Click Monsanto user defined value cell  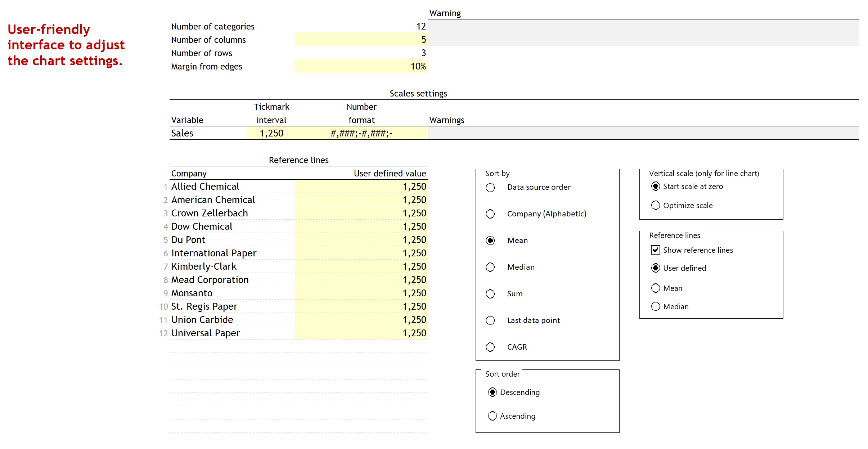click(x=361, y=293)
